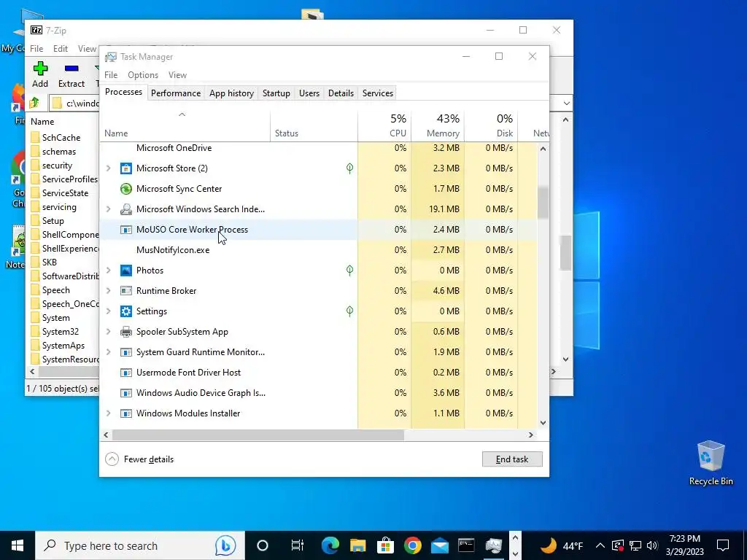Click the Spooler SubSystem App printer icon
This screenshot has height=560, width=747.
coord(125,332)
